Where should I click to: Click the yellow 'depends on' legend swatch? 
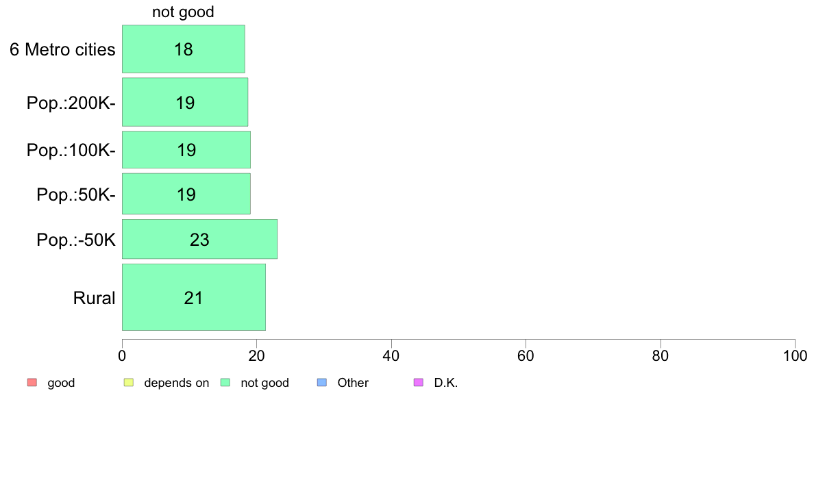tap(129, 383)
